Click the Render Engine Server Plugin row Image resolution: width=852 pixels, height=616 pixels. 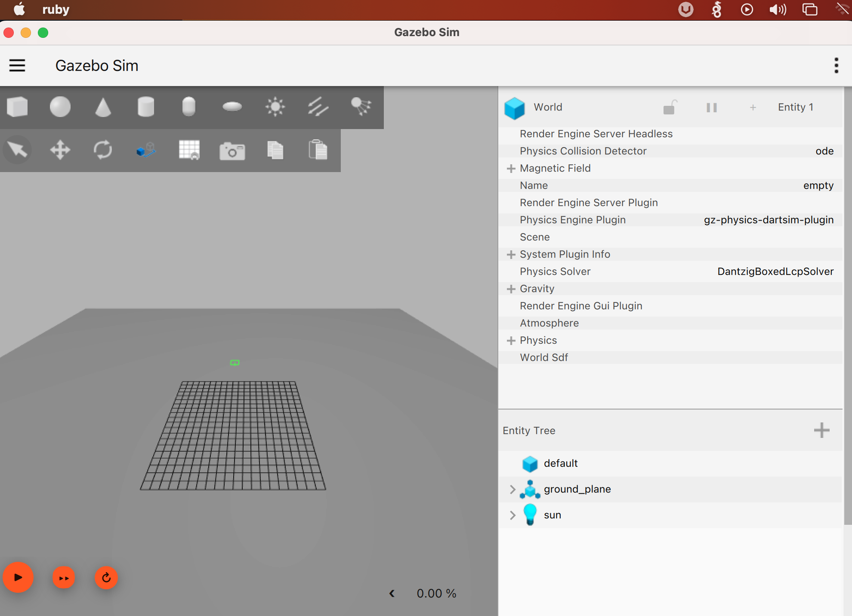(670, 203)
